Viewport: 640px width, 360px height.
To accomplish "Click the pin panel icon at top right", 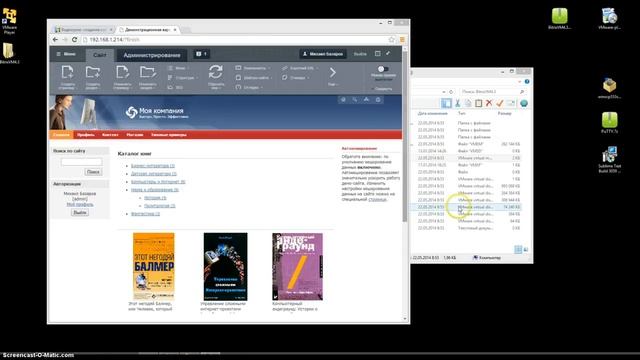I will click(x=388, y=53).
